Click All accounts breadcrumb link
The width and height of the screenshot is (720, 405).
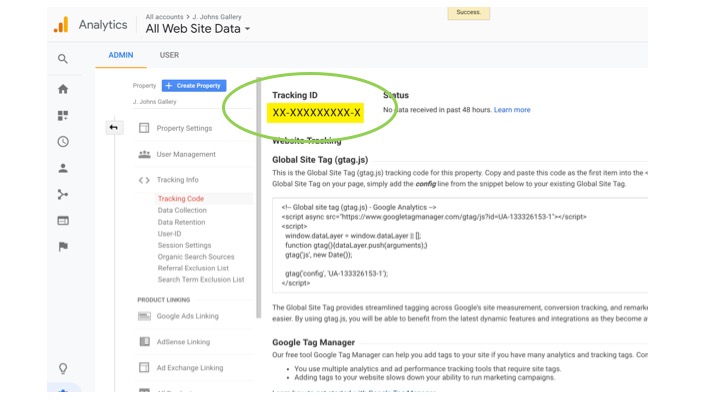tap(164, 17)
